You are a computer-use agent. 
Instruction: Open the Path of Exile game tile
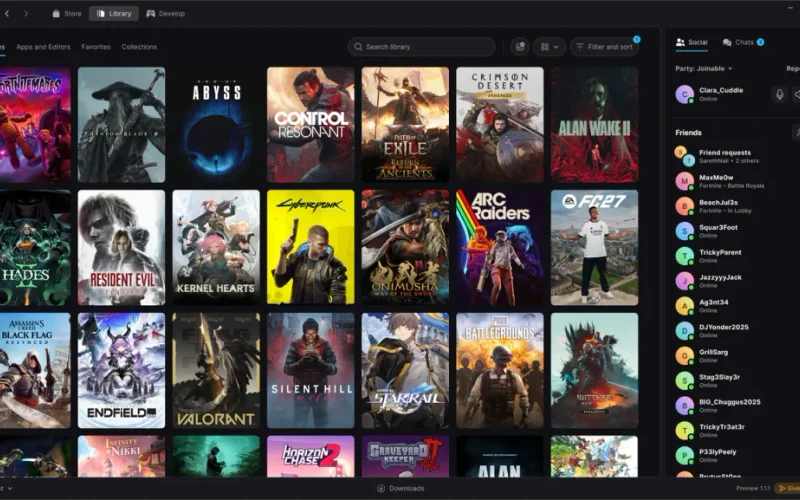[405, 125]
